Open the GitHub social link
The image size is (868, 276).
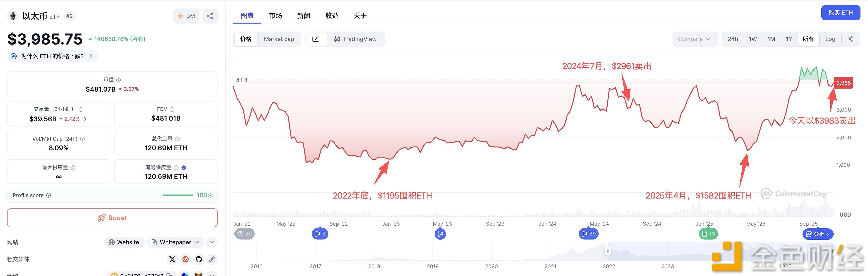(x=199, y=259)
